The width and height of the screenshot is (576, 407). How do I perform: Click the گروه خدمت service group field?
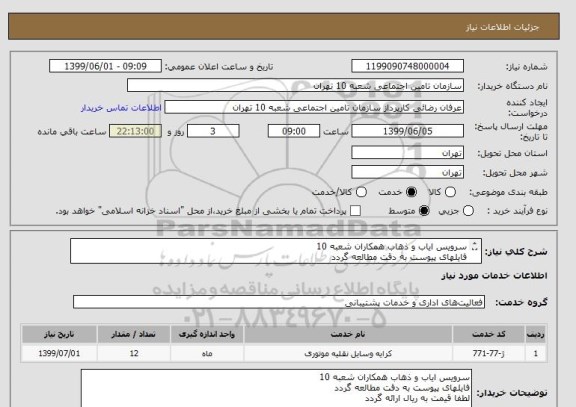click(x=279, y=302)
